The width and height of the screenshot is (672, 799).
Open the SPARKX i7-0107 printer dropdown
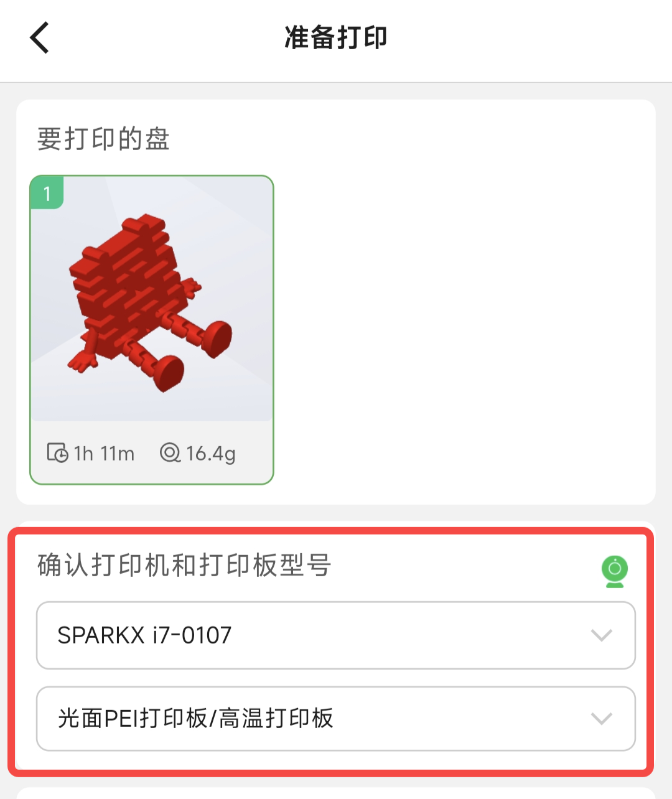pyautogui.click(x=336, y=635)
